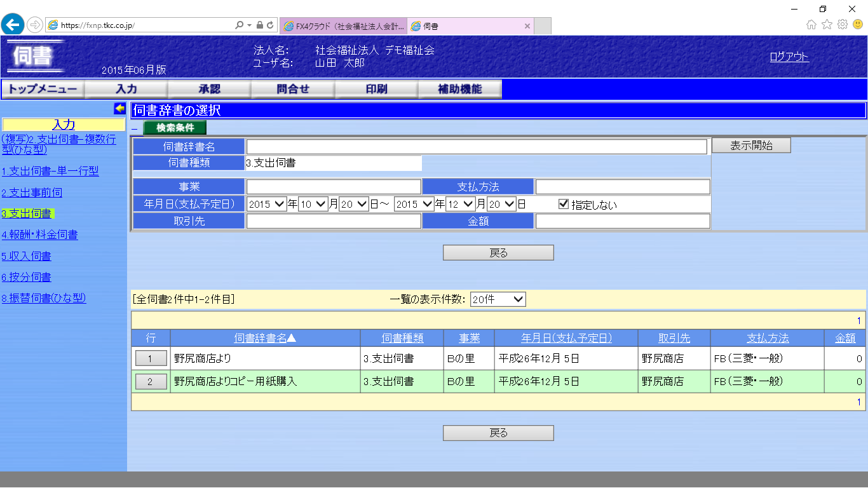Focus the 取引先 input field
Viewport: 868px width, 488px height.
tap(334, 221)
